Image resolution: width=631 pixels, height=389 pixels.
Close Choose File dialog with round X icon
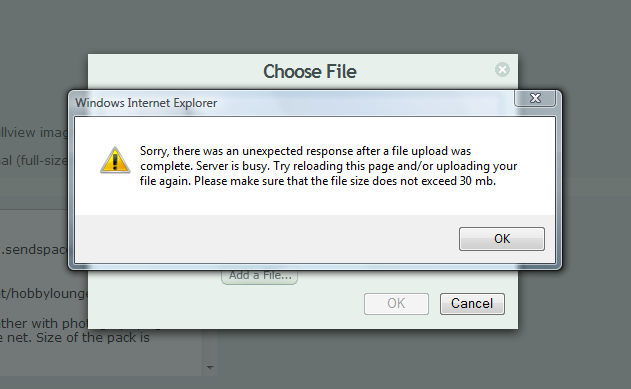point(502,70)
